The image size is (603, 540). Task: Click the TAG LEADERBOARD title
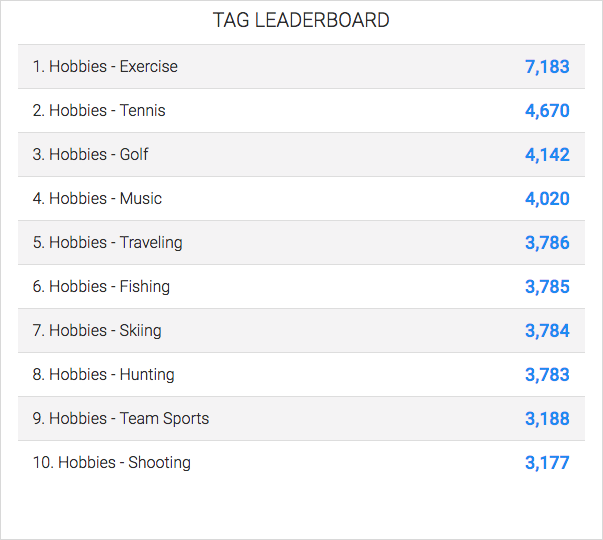301,20
